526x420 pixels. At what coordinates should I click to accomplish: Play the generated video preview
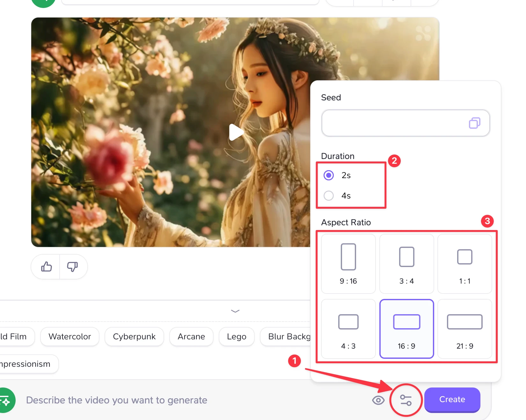pyautogui.click(x=236, y=132)
